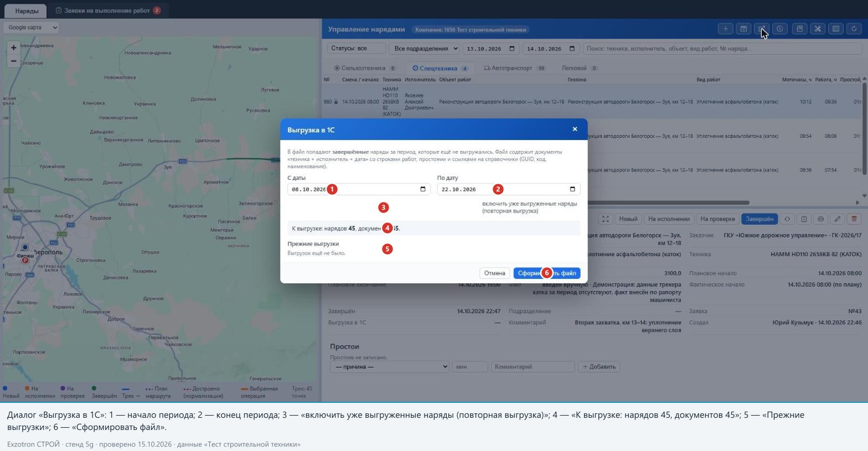The image size is (868, 451).
Task: Click the К выгрузке: нарядов 45 summary line
Action: 433,228
